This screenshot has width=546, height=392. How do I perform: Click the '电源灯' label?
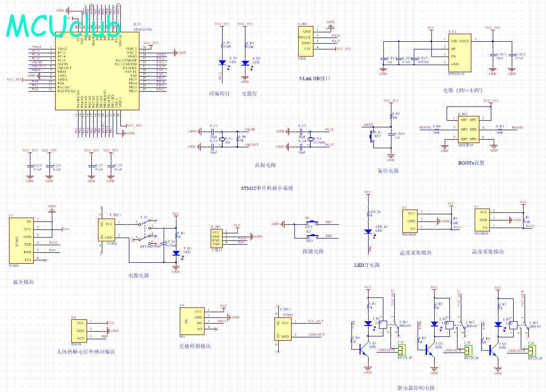click(250, 94)
